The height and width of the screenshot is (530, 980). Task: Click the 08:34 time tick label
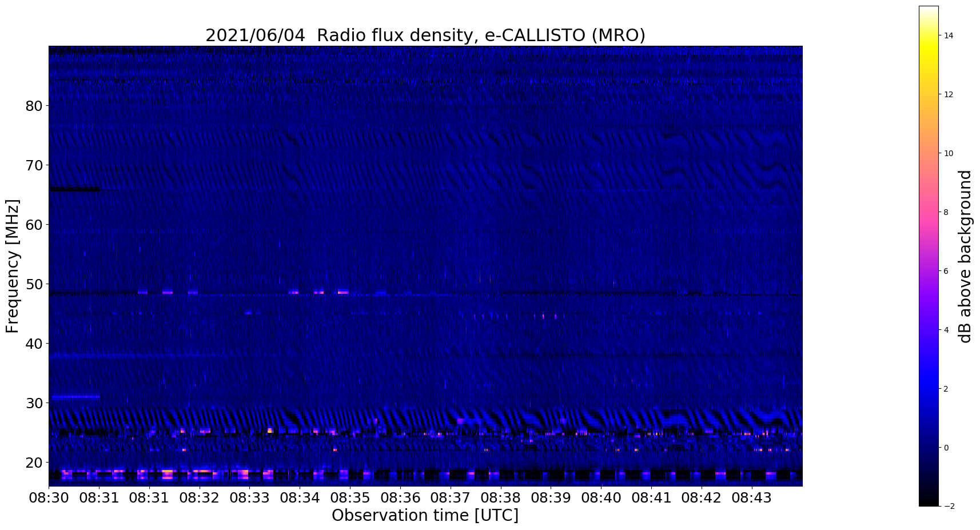[x=300, y=498]
